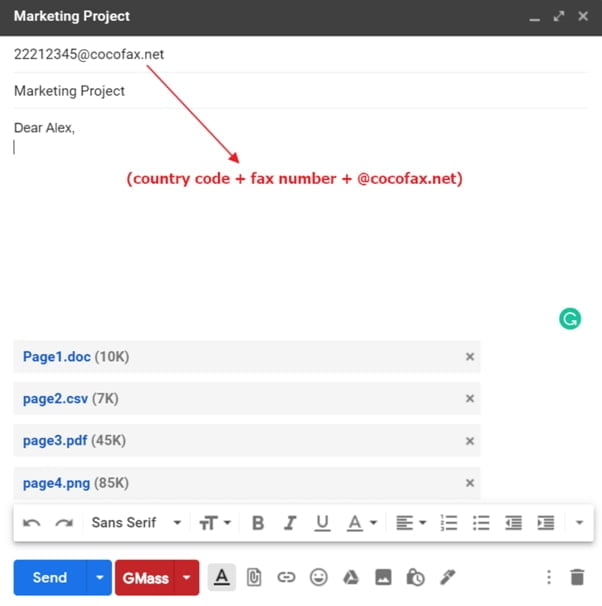Expand the Send options arrow
Screen dimensions: 602x606
(x=99, y=578)
